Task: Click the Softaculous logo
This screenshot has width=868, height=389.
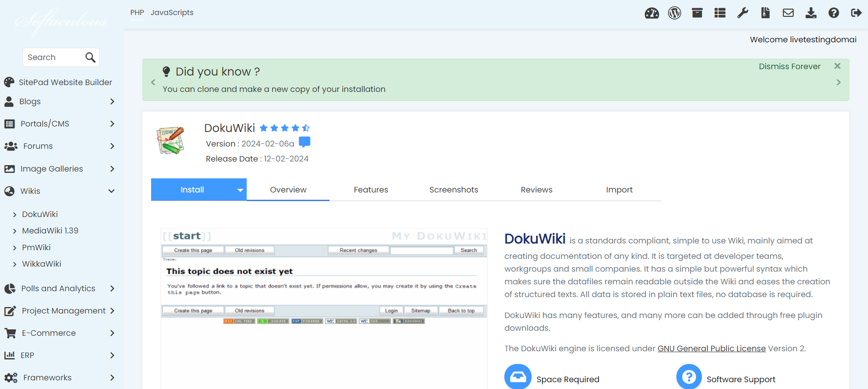Action: (x=61, y=21)
